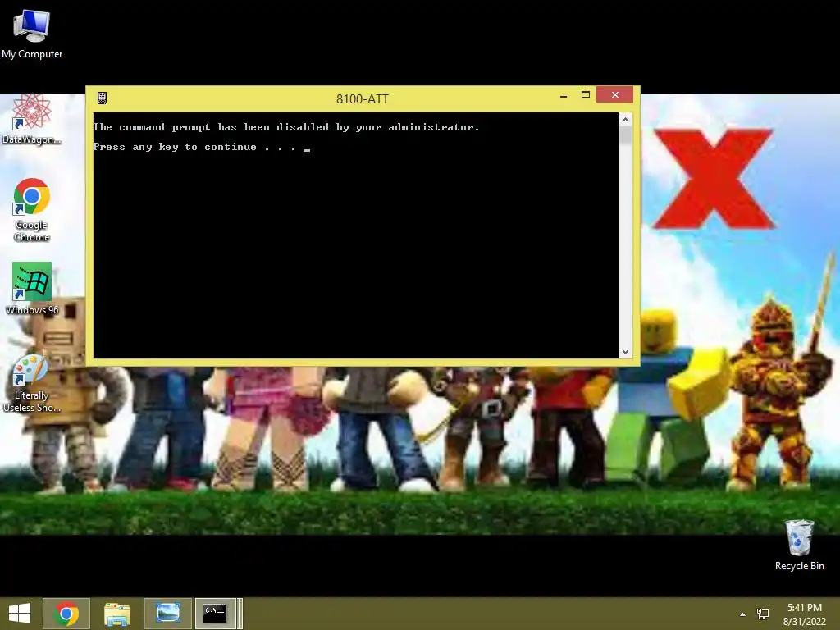
Task: Minimize the 8100-ATT console window
Action: coord(564,96)
